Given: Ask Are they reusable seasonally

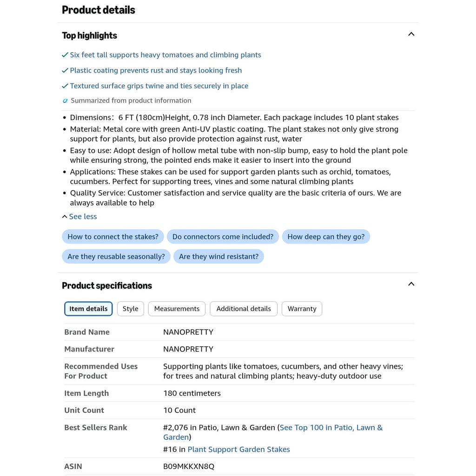Looking at the screenshot, I should click(116, 257).
